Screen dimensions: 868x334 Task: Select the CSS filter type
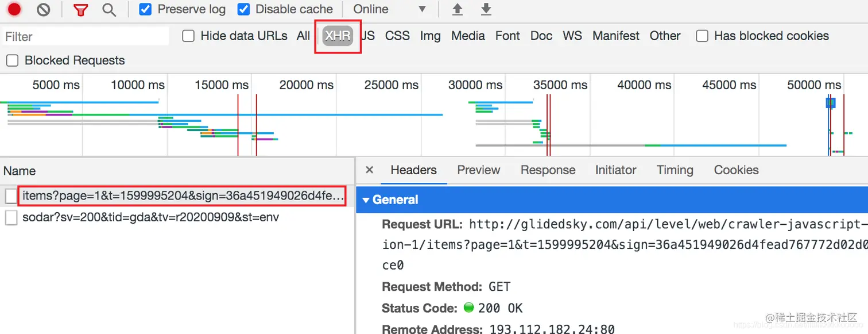[x=397, y=36]
